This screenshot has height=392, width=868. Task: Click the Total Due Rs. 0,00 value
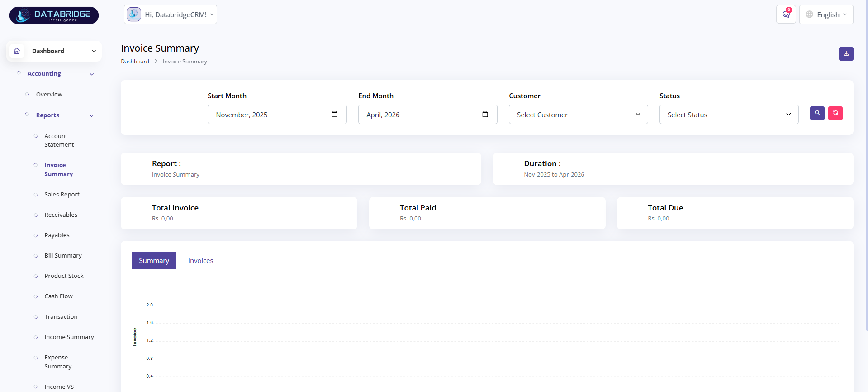(x=658, y=219)
